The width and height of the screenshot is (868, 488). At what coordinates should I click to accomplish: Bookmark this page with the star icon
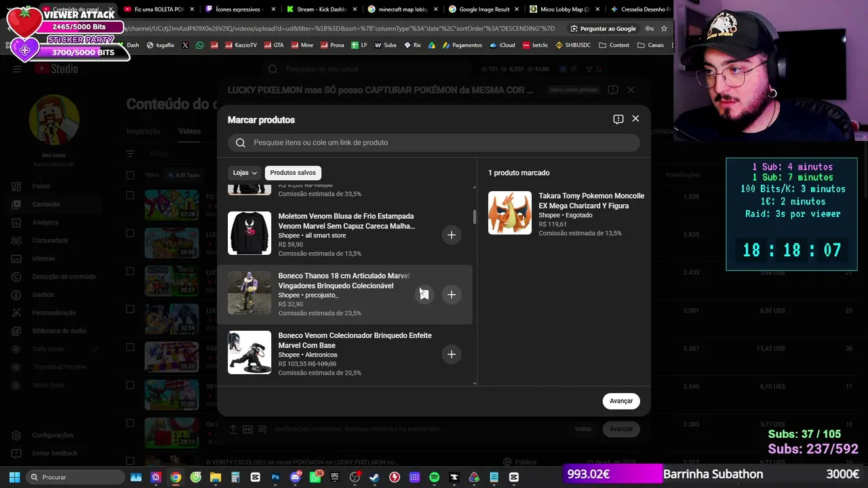(x=664, y=28)
